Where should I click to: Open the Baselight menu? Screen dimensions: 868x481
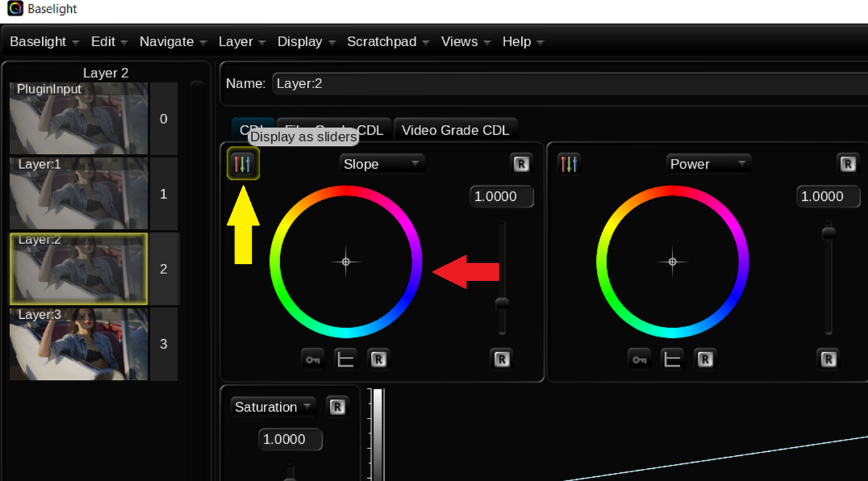pos(45,41)
